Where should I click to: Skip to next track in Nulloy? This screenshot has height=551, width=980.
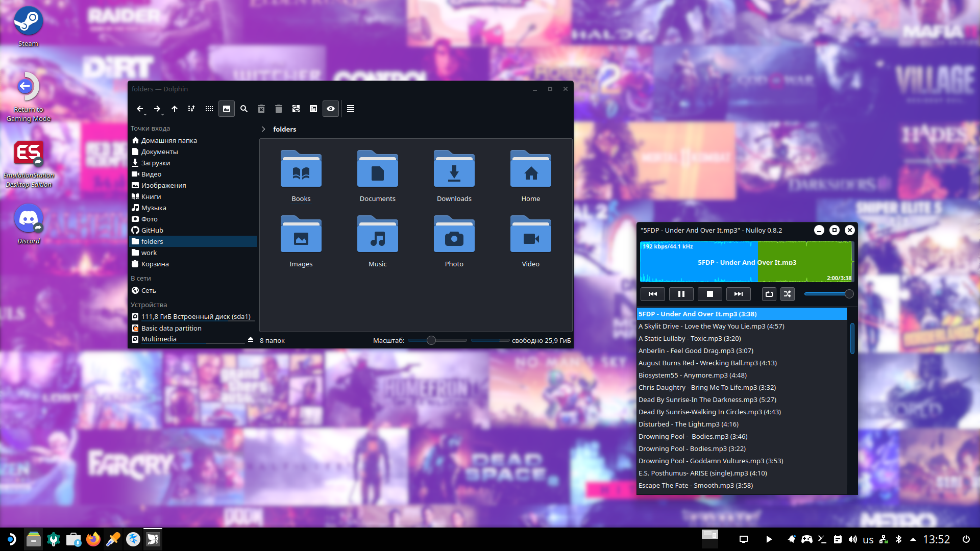739,294
